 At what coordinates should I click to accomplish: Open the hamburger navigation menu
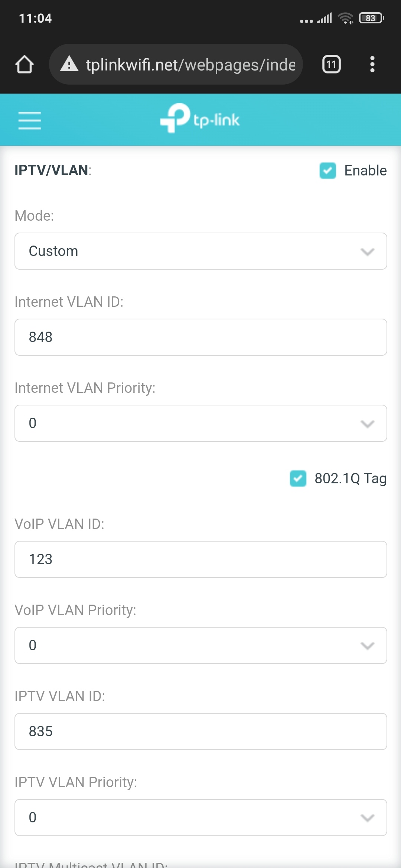30,120
